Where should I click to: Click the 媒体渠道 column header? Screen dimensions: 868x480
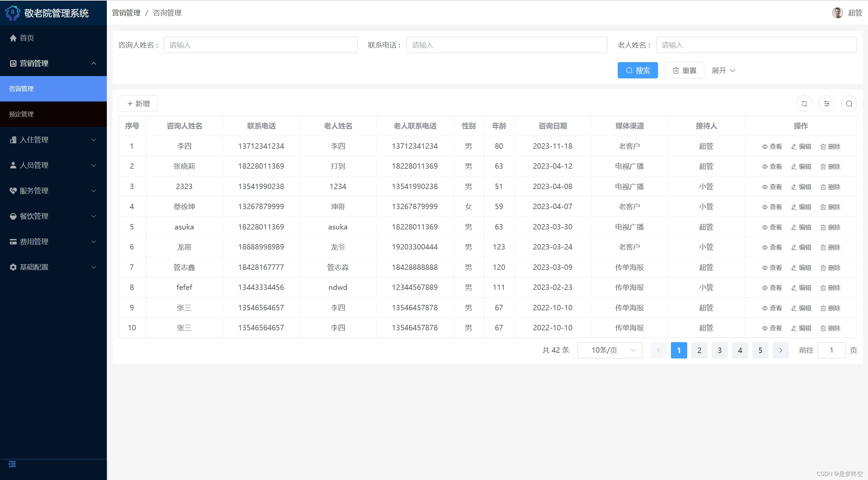click(x=630, y=126)
